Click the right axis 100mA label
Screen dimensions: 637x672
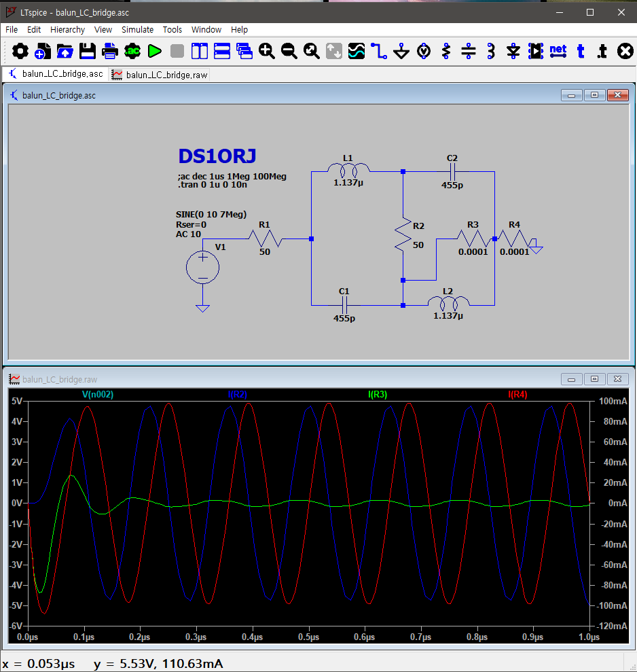click(613, 401)
